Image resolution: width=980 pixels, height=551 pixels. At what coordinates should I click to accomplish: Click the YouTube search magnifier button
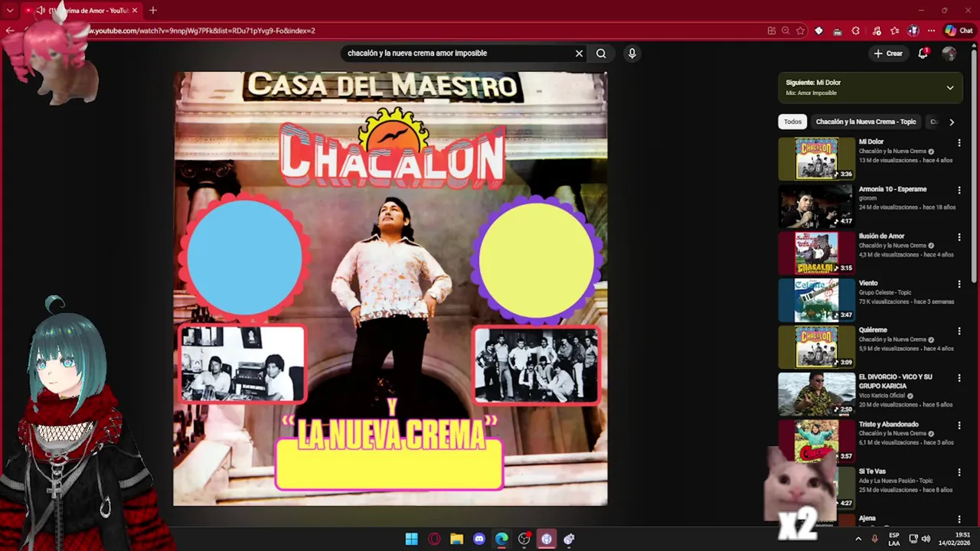pyautogui.click(x=601, y=54)
